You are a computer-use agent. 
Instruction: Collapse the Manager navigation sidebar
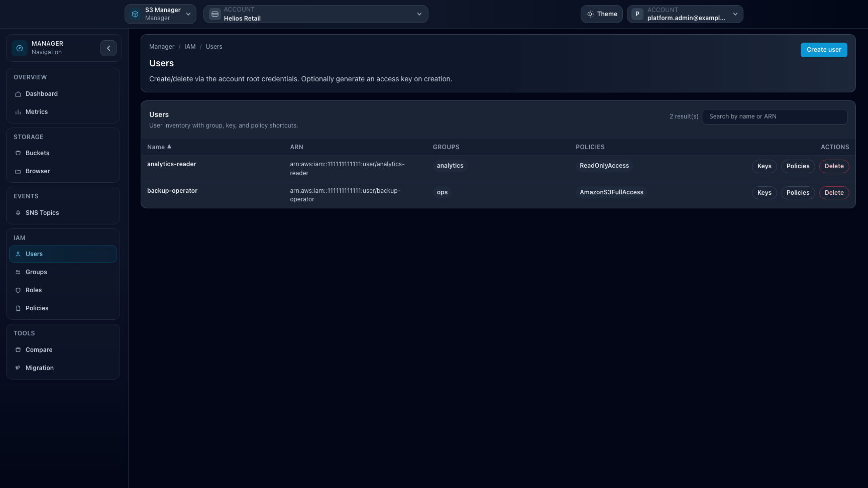tap(108, 48)
